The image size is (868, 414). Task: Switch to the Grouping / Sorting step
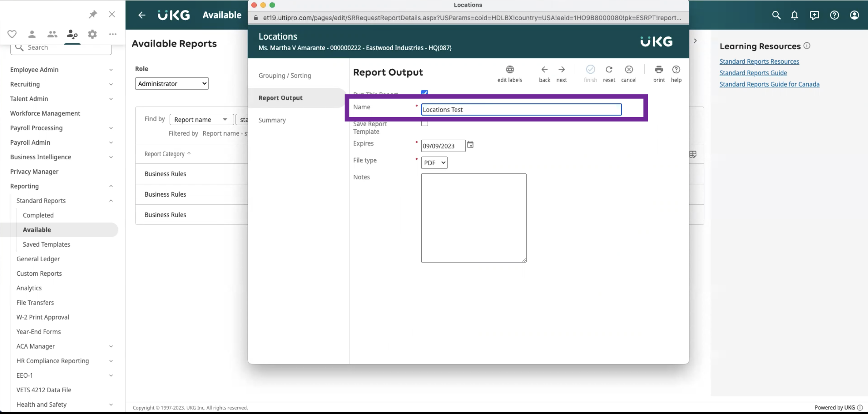pos(285,76)
